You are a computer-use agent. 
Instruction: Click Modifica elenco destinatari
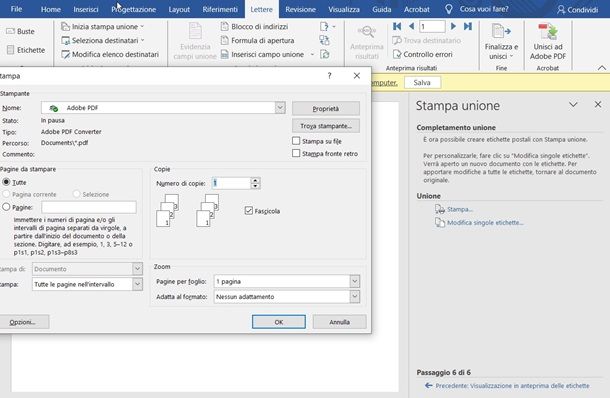(110, 54)
